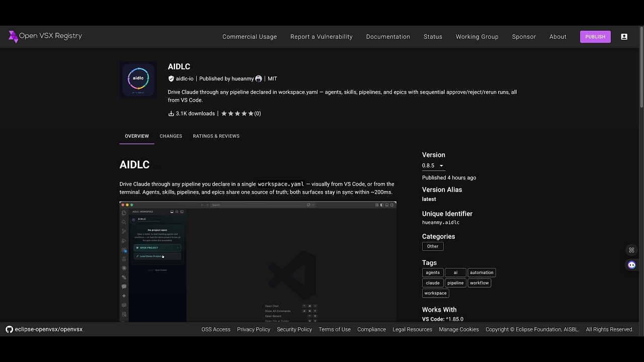The image size is (644, 362).
Task: Click the verified badge beside aidlc-io
Action: pos(171,79)
